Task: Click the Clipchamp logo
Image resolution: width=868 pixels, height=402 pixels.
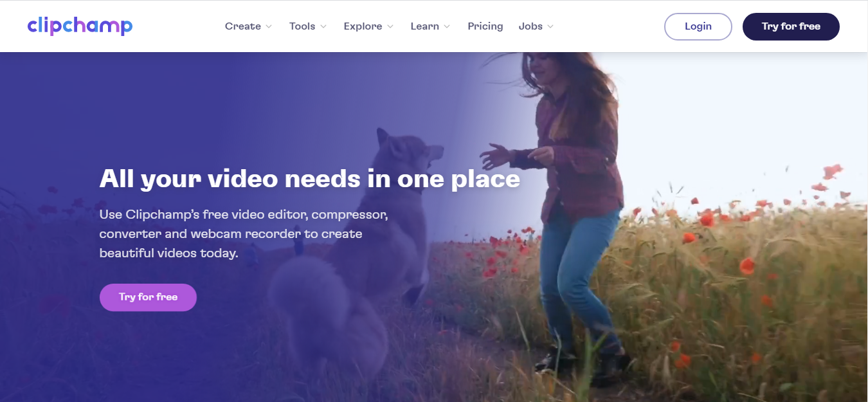Action: click(x=80, y=26)
